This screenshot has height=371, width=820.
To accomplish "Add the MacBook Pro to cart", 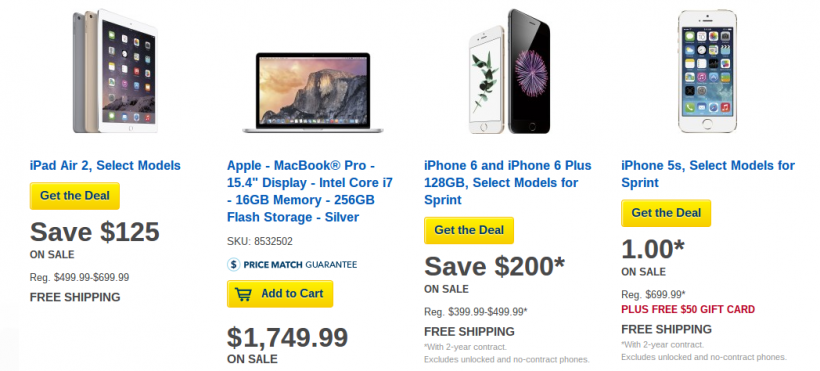I will [280, 294].
